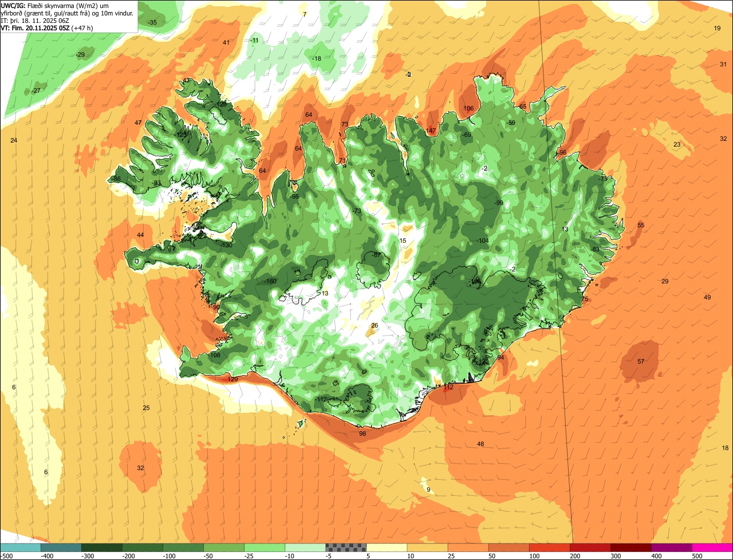The height and width of the screenshot is (560, 733).
Task: Click the -130 value on Snæfellsnes
Action: click(x=226, y=245)
